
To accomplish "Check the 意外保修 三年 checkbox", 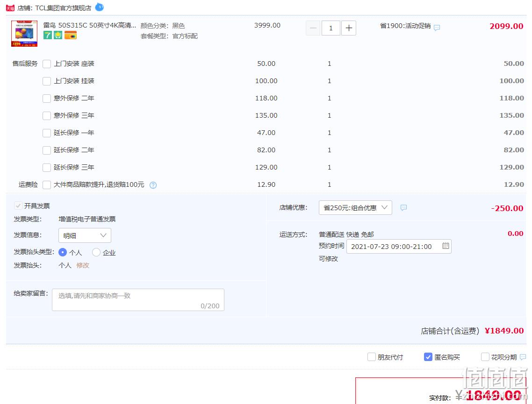I will coord(47,115).
